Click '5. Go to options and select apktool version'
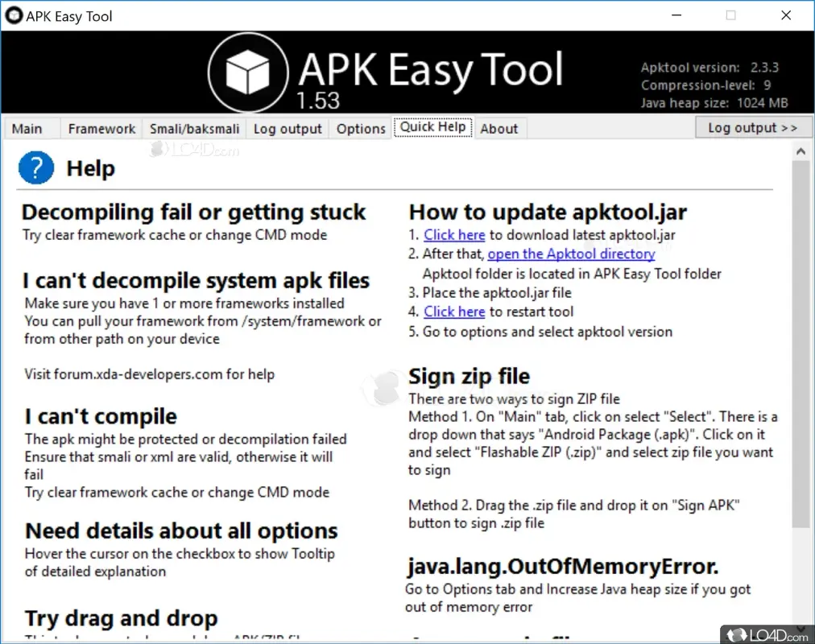The width and height of the screenshot is (815, 644). pyautogui.click(x=540, y=332)
